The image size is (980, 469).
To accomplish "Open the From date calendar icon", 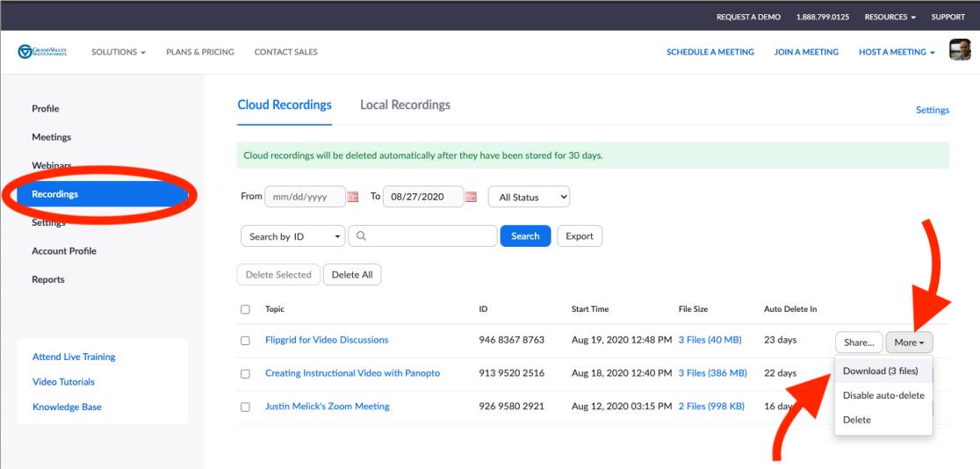I will [x=353, y=197].
